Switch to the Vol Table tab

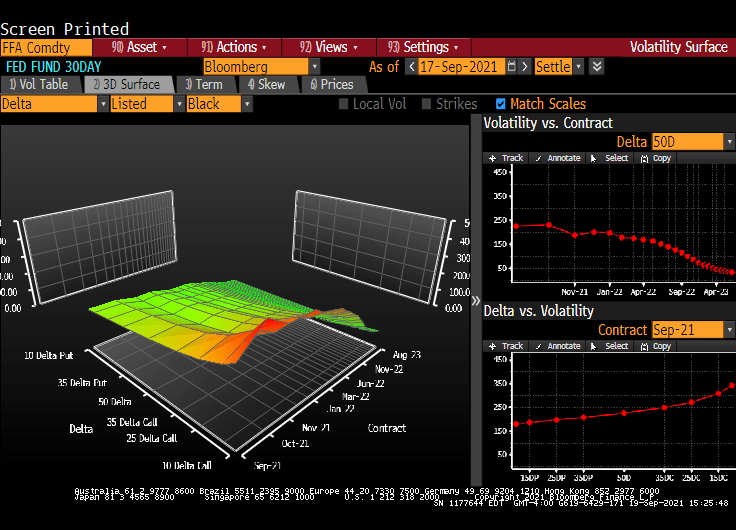click(39, 85)
